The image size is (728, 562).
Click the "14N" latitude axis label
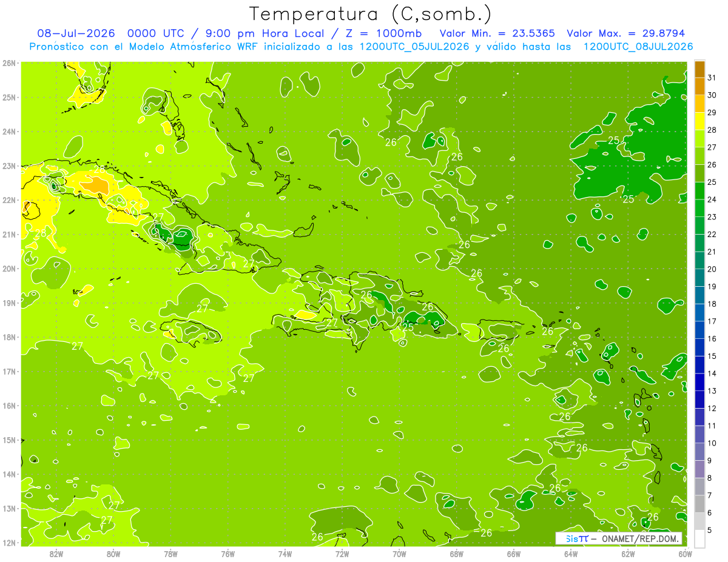pyautogui.click(x=9, y=474)
